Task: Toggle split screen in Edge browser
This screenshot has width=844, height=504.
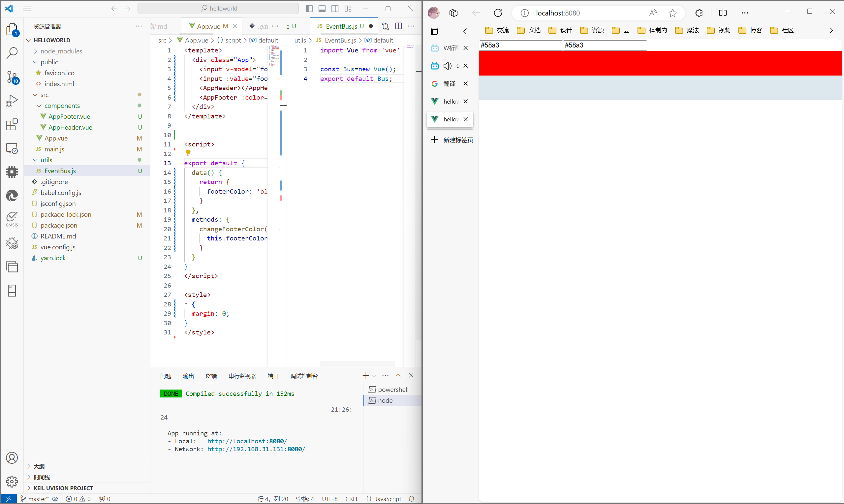Action: [x=723, y=13]
